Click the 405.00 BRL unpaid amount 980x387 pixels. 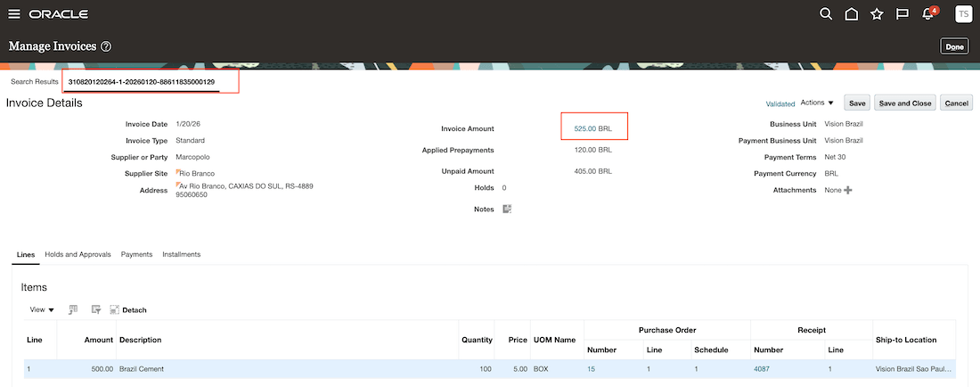point(592,170)
